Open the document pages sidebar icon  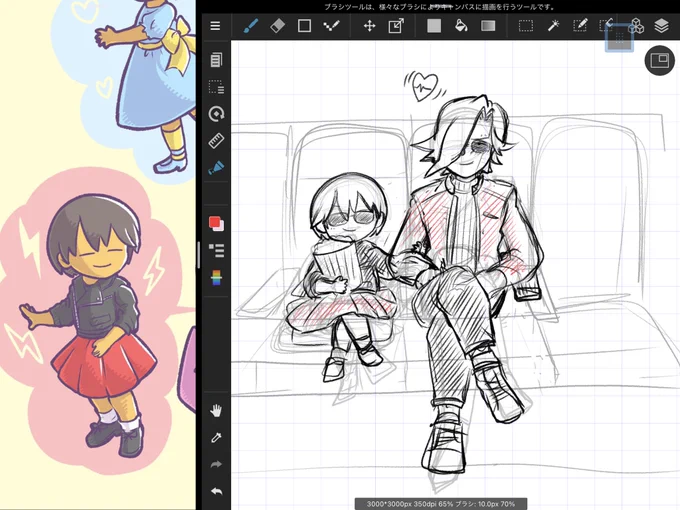pos(216,60)
